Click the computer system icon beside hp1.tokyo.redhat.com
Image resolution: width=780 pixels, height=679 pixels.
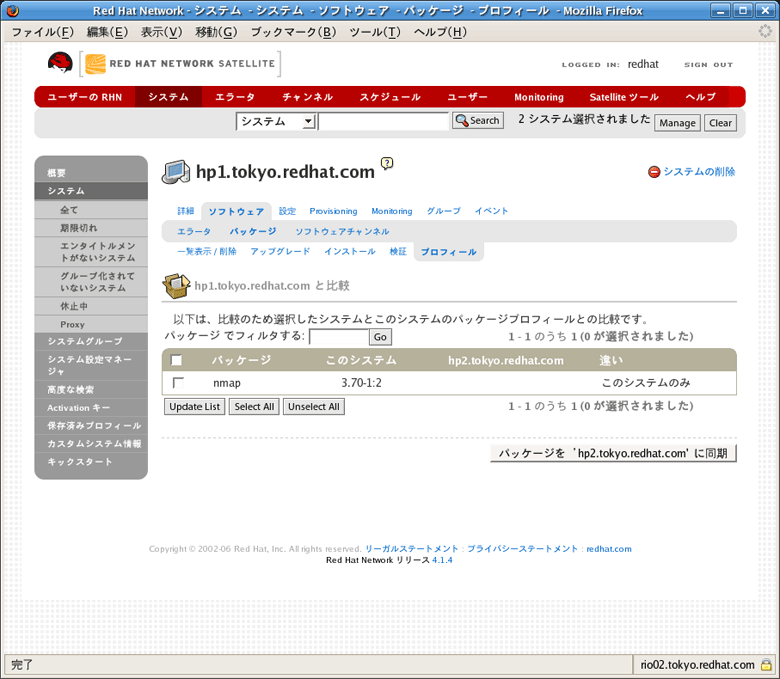point(176,172)
